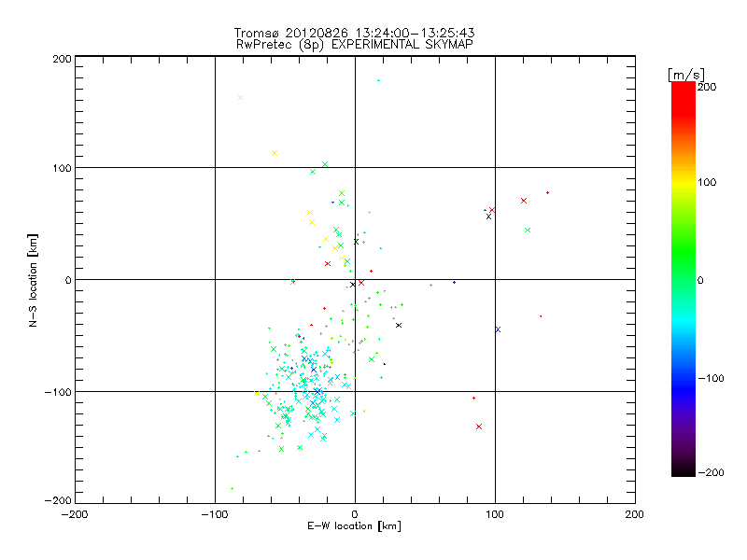This screenshot has width=747, height=560.
Task: Click the N-S axis '100' tick label
Action: pyautogui.click(x=62, y=168)
